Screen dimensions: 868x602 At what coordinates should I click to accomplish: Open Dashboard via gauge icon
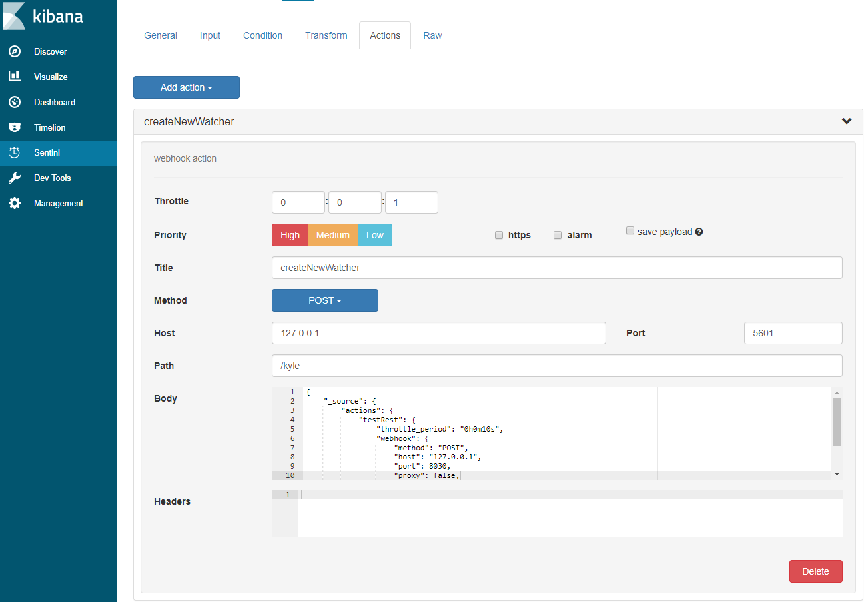point(15,102)
